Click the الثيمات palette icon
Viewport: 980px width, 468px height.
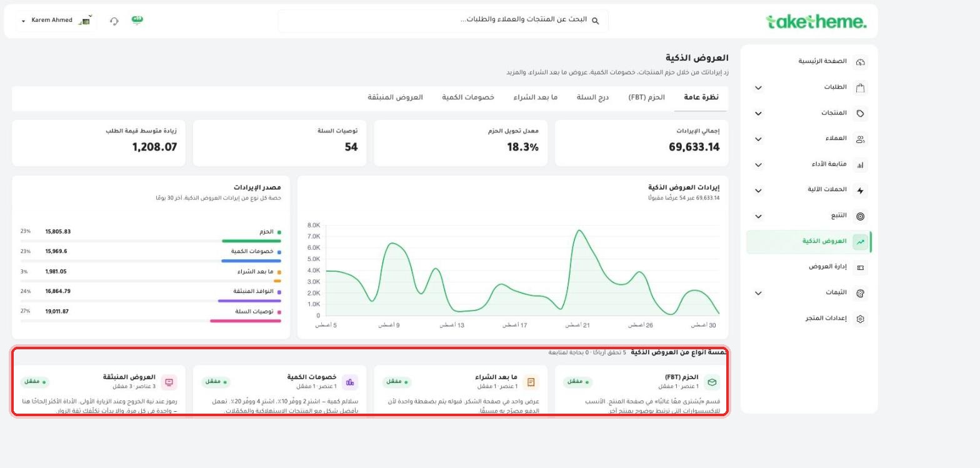click(860, 293)
